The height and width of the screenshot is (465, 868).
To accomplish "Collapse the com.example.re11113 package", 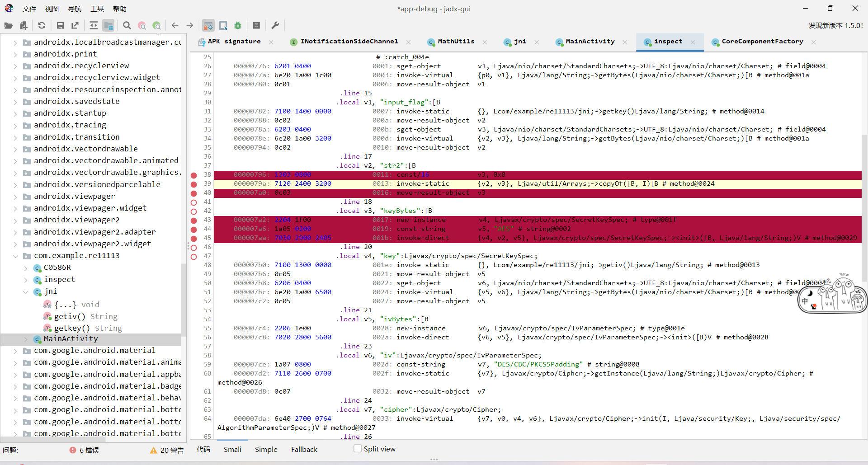I will tap(15, 256).
